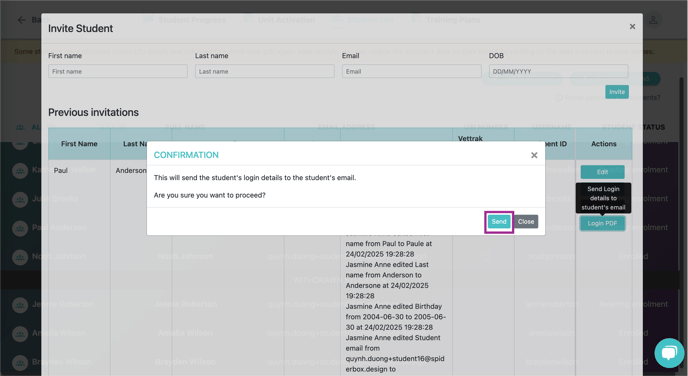Dismiss the Confirmation dialog using its X icon
The width and height of the screenshot is (688, 376).
pos(534,155)
